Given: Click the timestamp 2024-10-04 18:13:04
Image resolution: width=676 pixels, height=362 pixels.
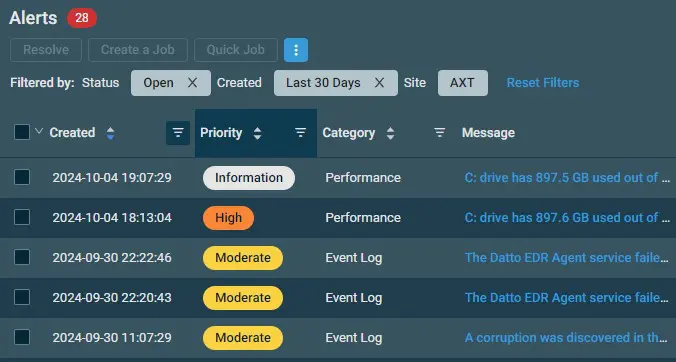Looking at the screenshot, I should [x=112, y=218].
